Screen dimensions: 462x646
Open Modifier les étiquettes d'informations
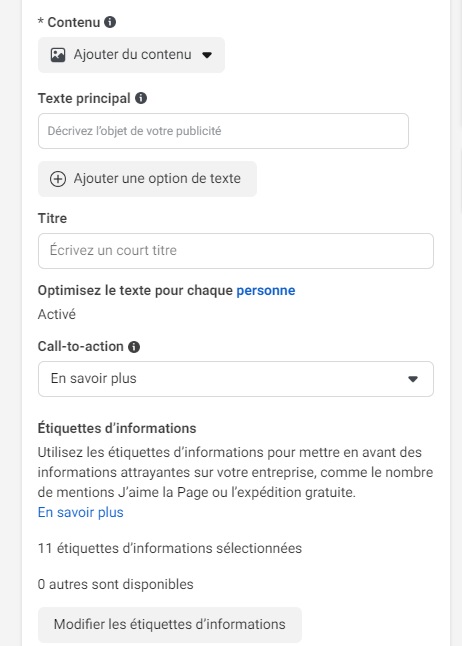(170, 625)
